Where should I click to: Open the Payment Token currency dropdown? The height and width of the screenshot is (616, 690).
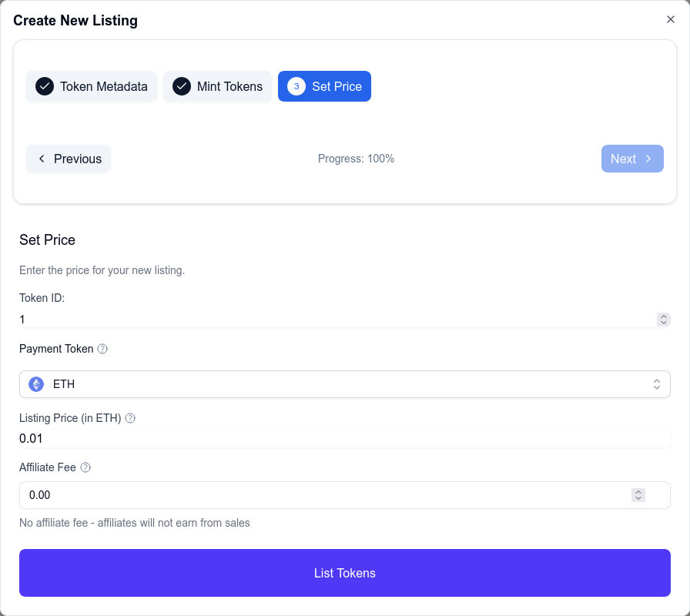pyautogui.click(x=657, y=383)
